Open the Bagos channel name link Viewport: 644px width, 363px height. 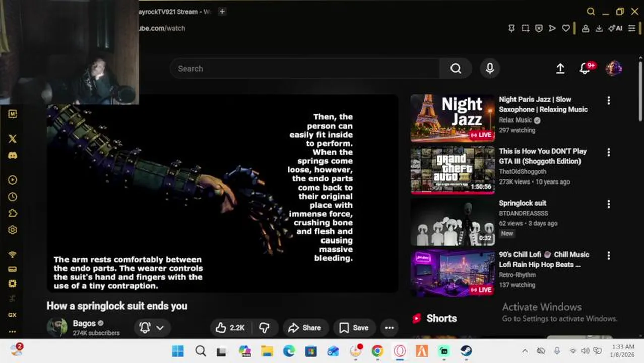[84, 323]
